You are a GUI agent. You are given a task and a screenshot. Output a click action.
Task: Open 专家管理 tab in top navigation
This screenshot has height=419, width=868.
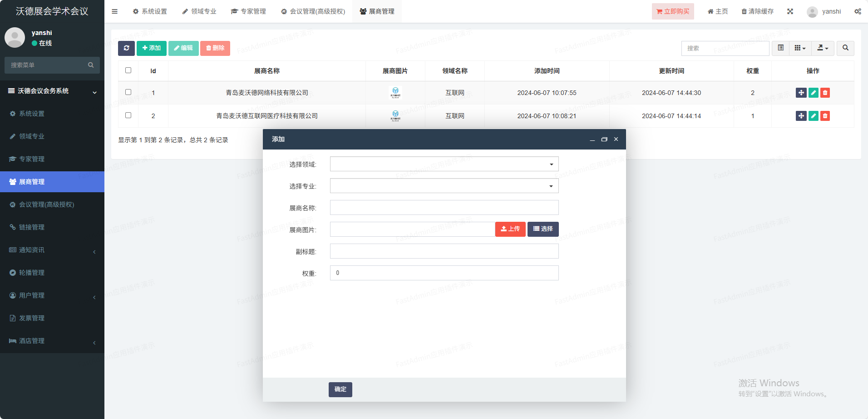(248, 11)
